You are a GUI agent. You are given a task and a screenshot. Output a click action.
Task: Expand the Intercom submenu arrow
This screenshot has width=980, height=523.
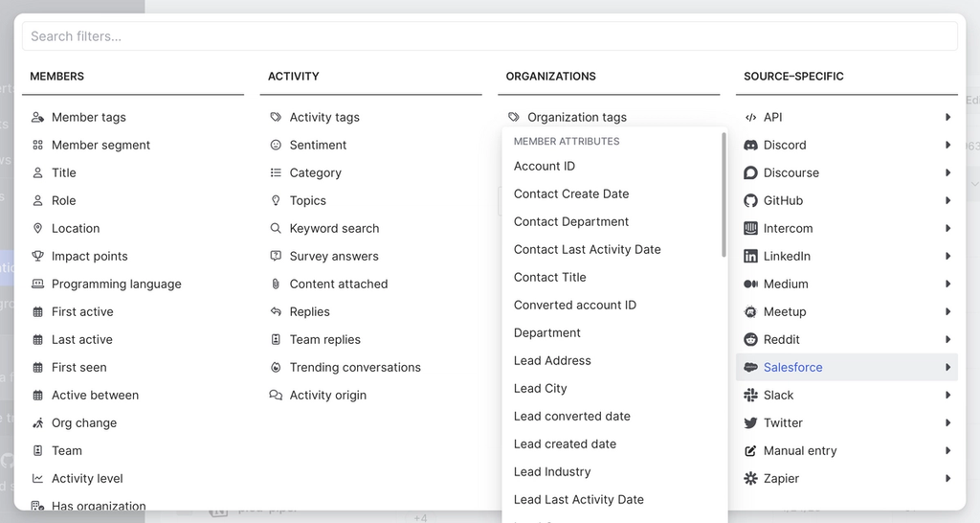(x=947, y=229)
